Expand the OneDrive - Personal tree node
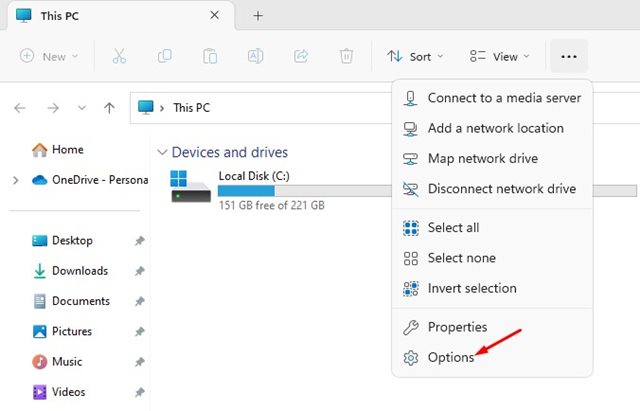Image resolution: width=640 pixels, height=411 pixels. [16, 180]
